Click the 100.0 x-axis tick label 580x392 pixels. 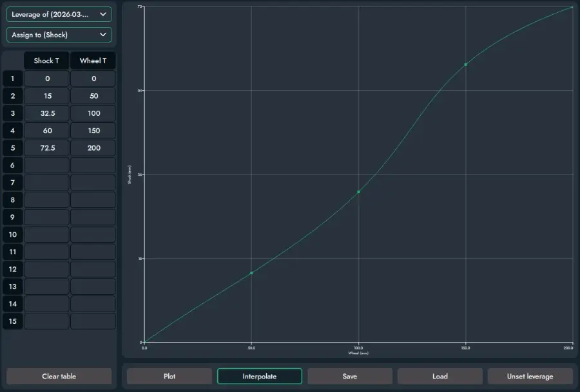(358, 348)
